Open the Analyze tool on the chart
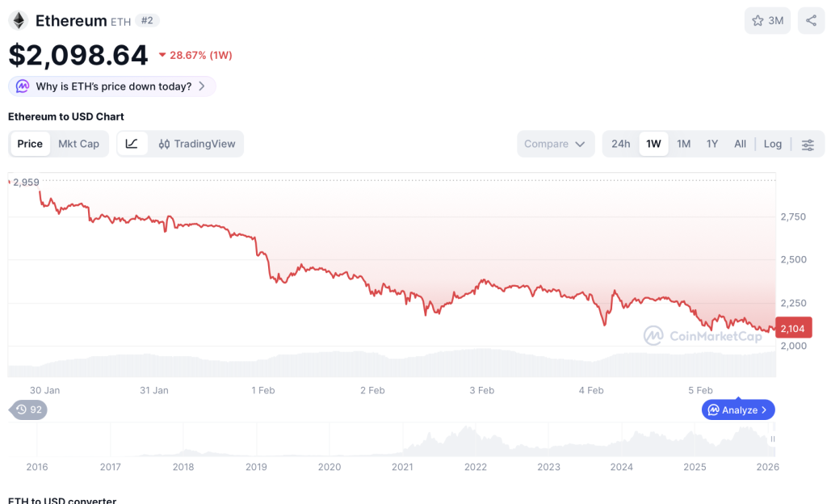The image size is (827, 504). click(x=737, y=409)
